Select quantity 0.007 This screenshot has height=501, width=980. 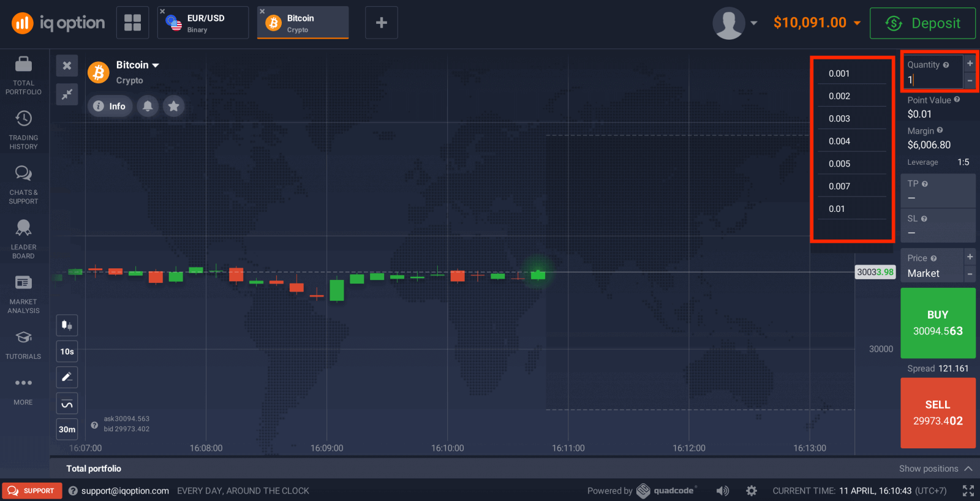click(x=852, y=186)
